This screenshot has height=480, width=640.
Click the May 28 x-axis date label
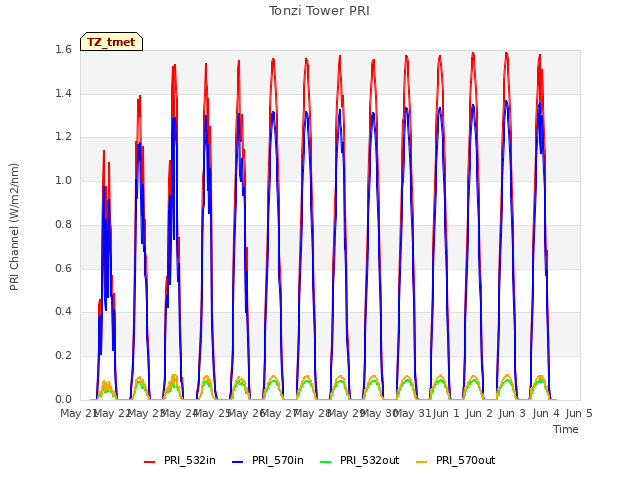click(313, 413)
